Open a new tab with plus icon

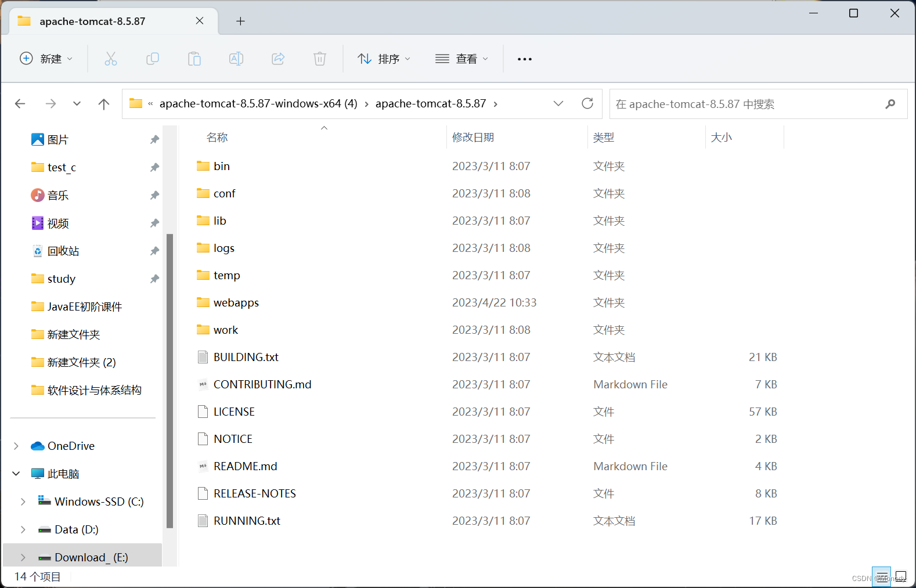(240, 21)
